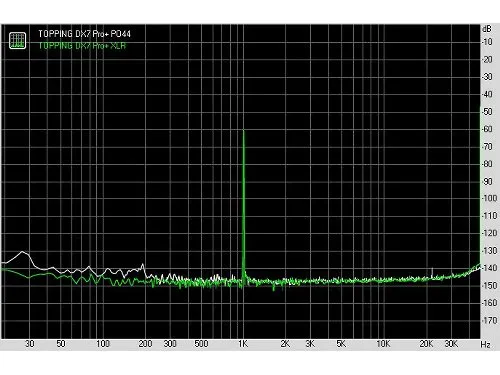Viewport: 500px width, 375px height.
Task: Click the 20K label on the frequency axis
Action: pos(426,344)
